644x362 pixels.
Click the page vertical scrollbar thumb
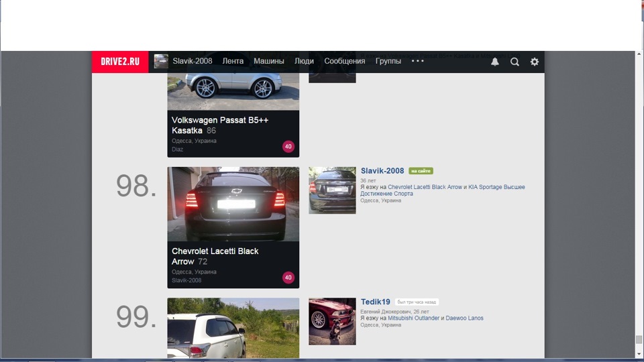click(639, 339)
